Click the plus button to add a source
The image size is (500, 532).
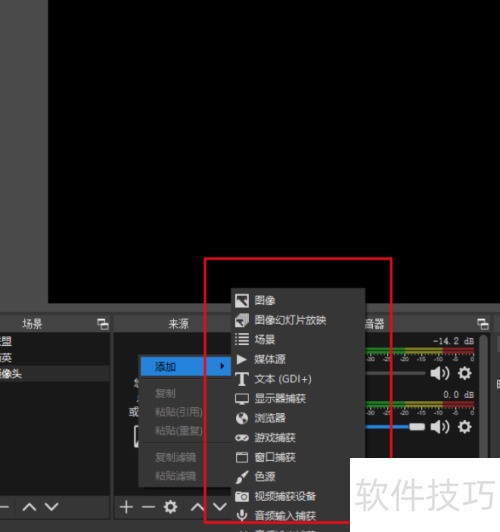pyautogui.click(x=126, y=507)
